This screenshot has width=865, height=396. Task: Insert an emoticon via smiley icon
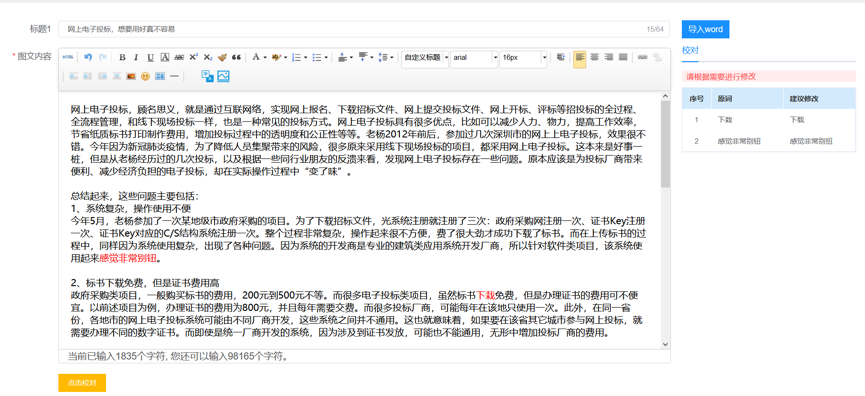(x=145, y=76)
